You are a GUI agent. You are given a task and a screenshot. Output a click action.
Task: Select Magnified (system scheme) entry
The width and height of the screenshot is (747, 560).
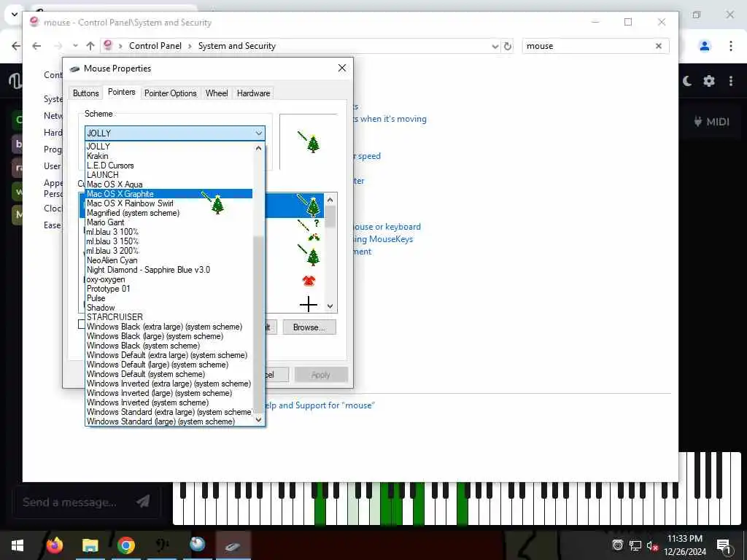click(x=169, y=213)
